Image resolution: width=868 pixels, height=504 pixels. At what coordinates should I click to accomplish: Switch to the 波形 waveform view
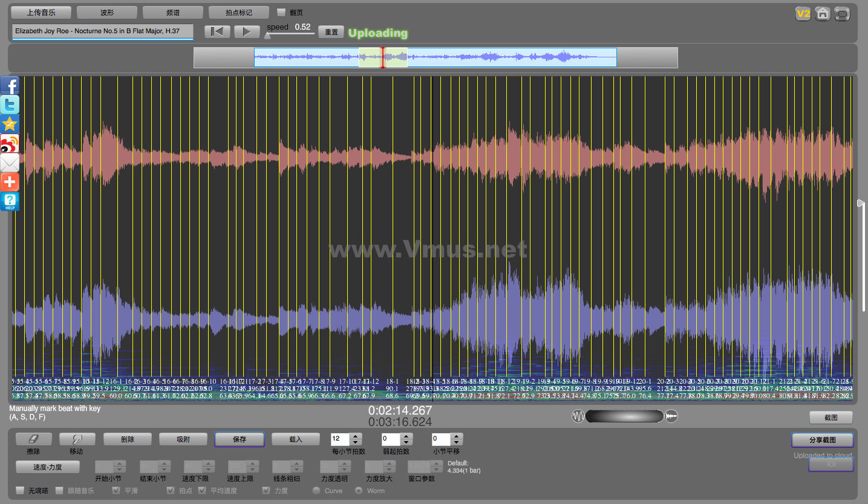(x=107, y=13)
